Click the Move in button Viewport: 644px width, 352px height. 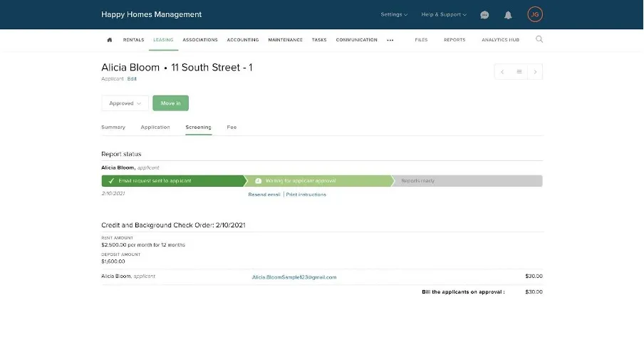coord(171,103)
